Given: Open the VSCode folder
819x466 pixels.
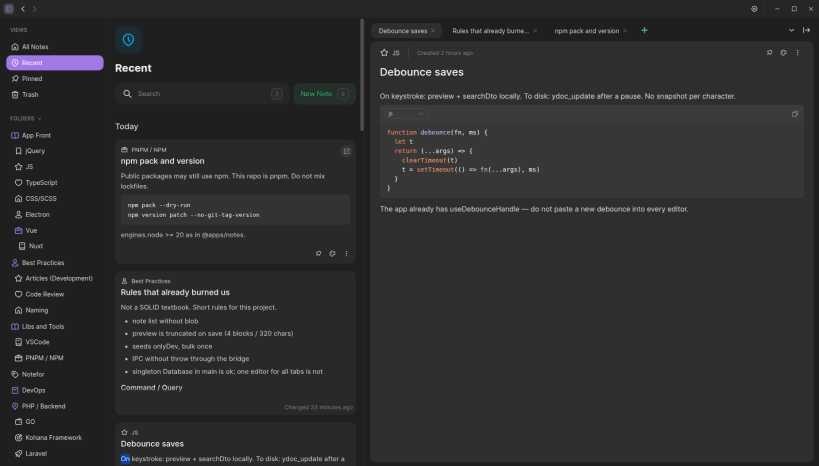Looking at the screenshot, I should [56, 342].
